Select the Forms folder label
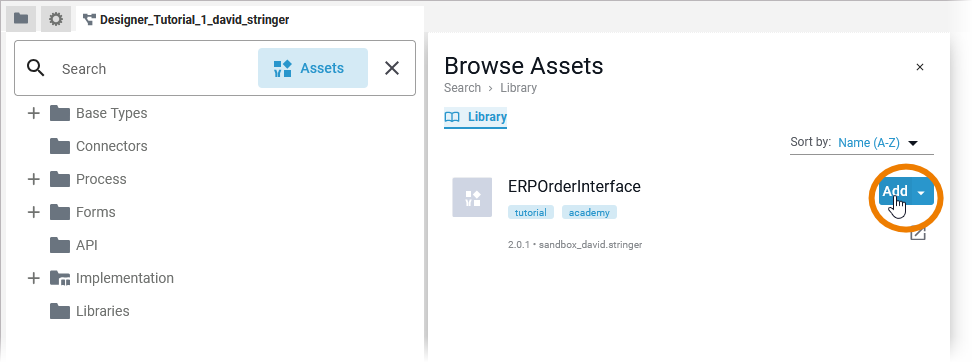This screenshot has width=973, height=363. [x=96, y=212]
